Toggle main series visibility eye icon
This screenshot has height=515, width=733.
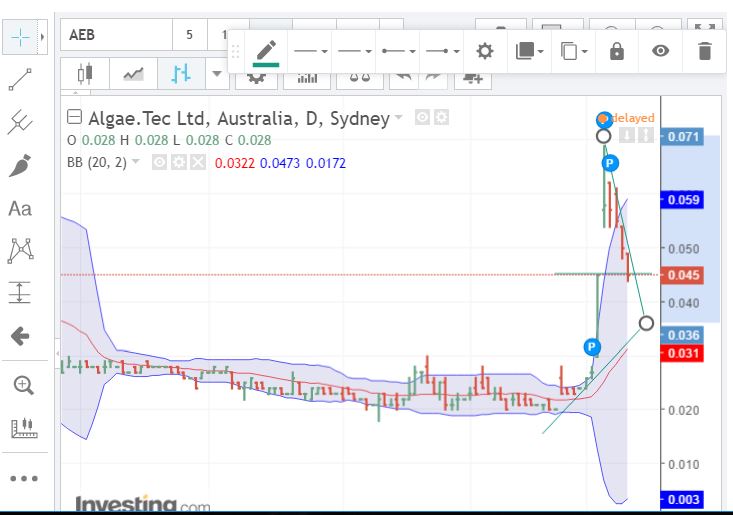click(x=422, y=117)
